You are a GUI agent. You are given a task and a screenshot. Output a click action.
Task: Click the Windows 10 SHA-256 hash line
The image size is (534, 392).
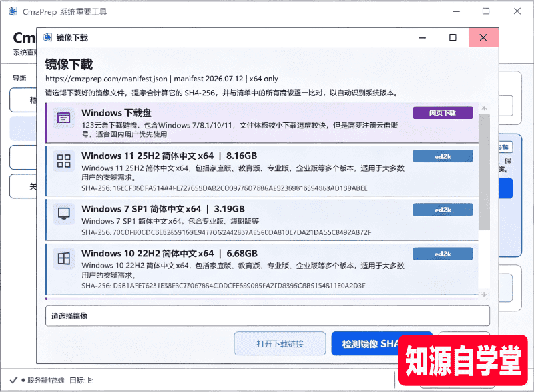(224, 286)
